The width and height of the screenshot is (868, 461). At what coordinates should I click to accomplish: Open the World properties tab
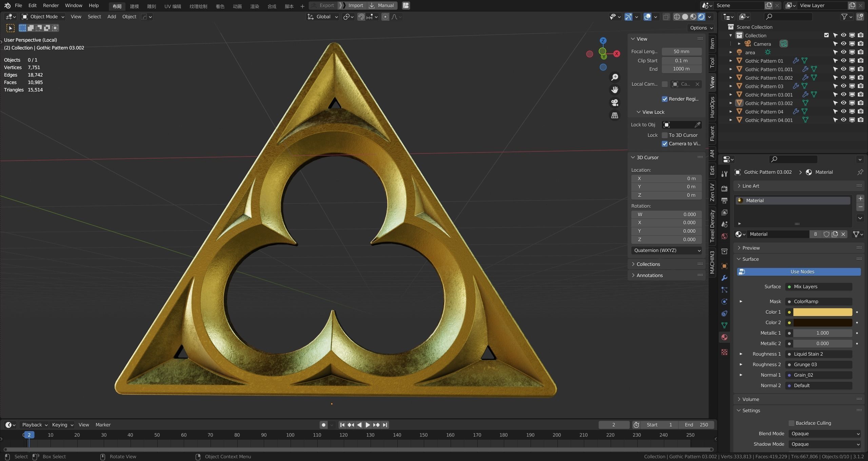tap(724, 236)
